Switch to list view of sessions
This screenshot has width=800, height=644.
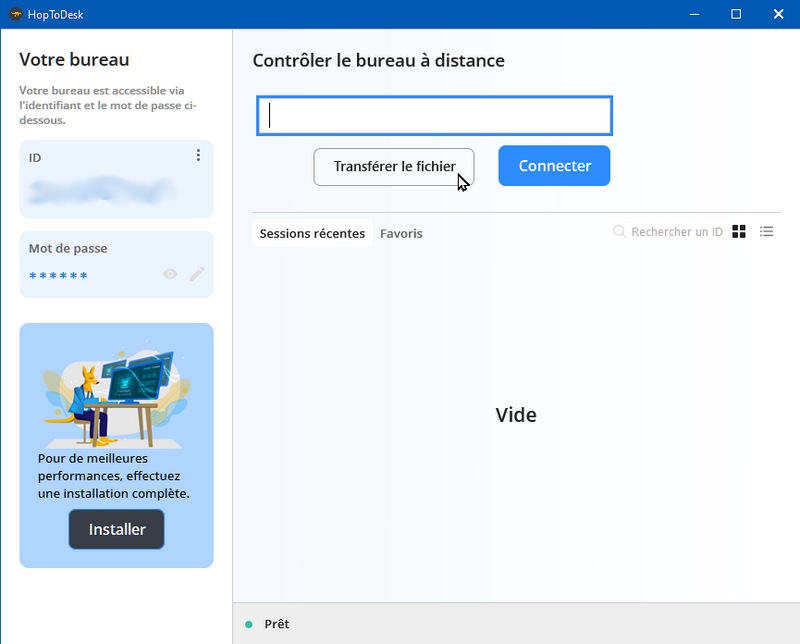point(767,232)
